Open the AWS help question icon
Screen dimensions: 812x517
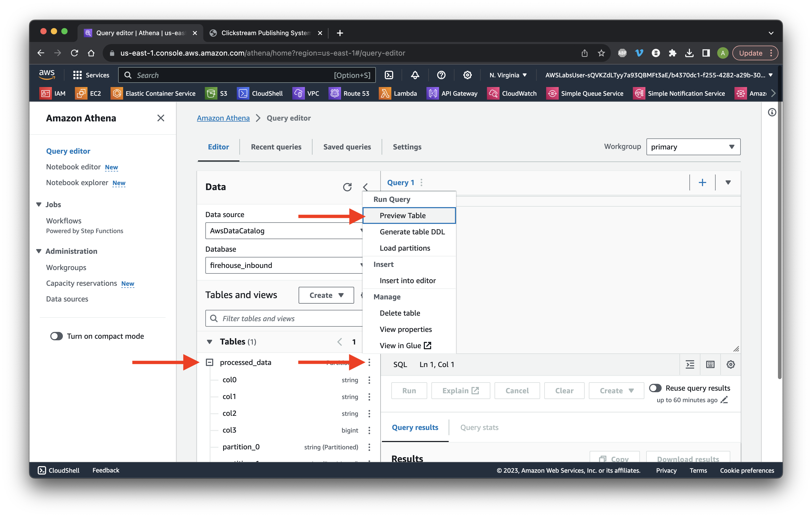[441, 75]
